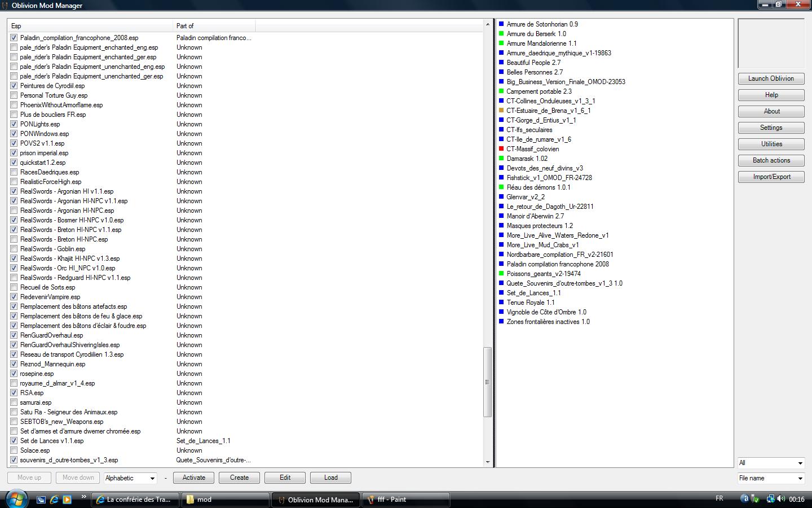Switch to fff - Paint taskbar window
Screen dimensions: 812x508
click(x=407, y=500)
